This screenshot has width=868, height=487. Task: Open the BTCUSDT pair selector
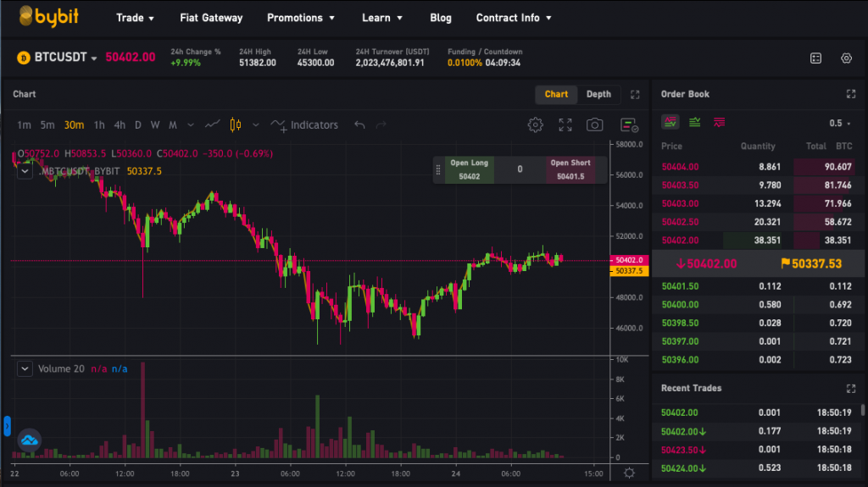(65, 58)
